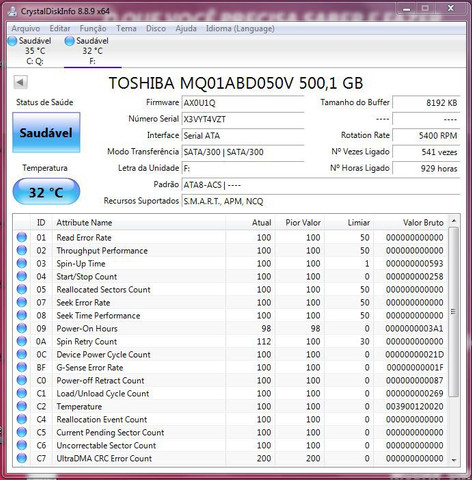This screenshot has width=472, height=480.
Task: Click the status icon for Power-off Retract Count
Action: [x=22, y=380]
